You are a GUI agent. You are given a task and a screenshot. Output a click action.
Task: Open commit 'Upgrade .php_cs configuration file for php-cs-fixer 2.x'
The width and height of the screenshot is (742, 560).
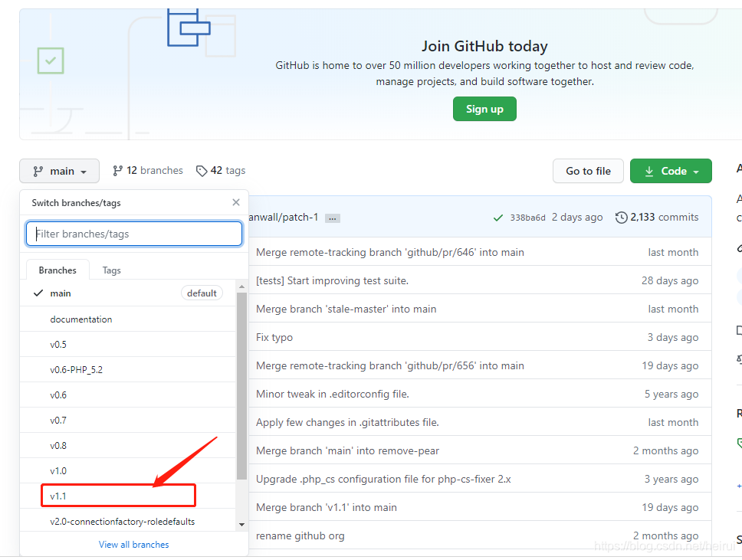tap(383, 479)
